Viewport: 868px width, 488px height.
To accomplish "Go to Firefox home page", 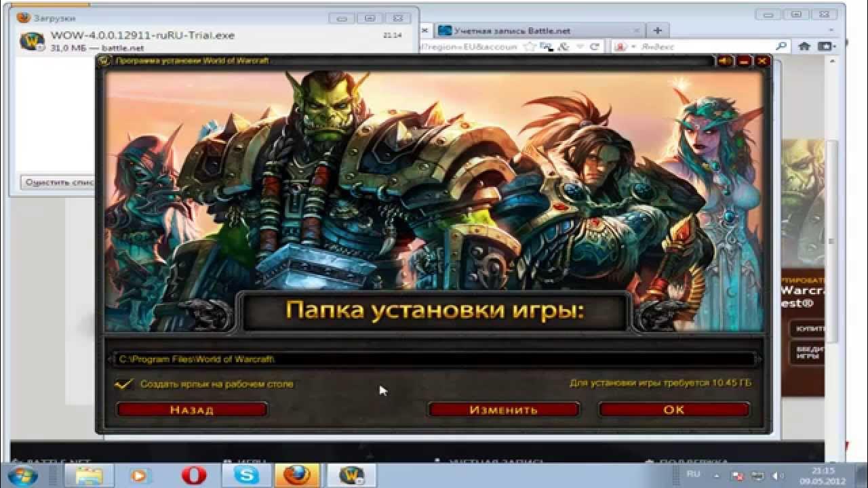I will pyautogui.click(x=804, y=47).
